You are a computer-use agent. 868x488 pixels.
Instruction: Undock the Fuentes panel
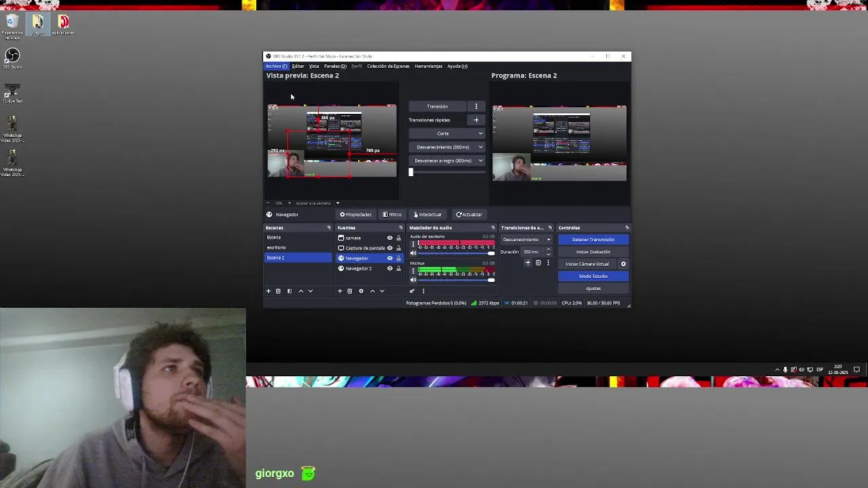401,228
